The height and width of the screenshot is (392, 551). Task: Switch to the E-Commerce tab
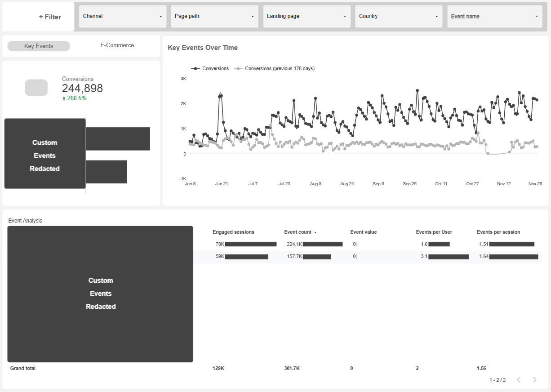117,45
